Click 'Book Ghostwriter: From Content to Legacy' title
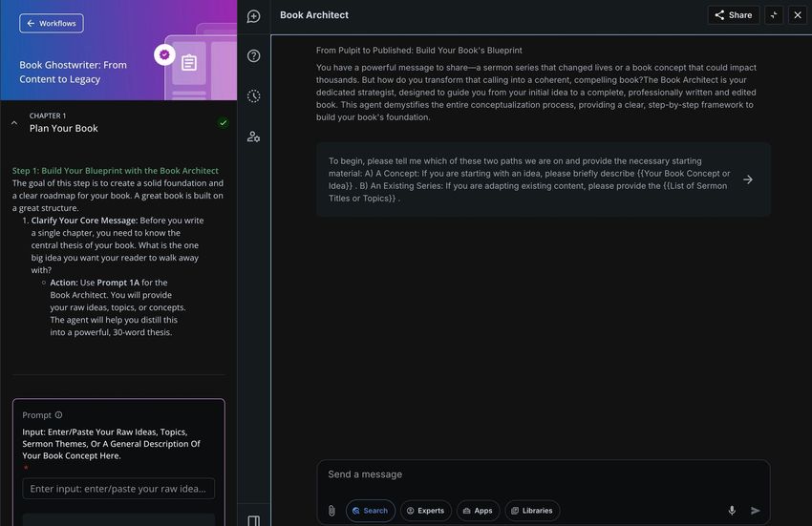The width and height of the screenshot is (812, 526). coord(73,72)
